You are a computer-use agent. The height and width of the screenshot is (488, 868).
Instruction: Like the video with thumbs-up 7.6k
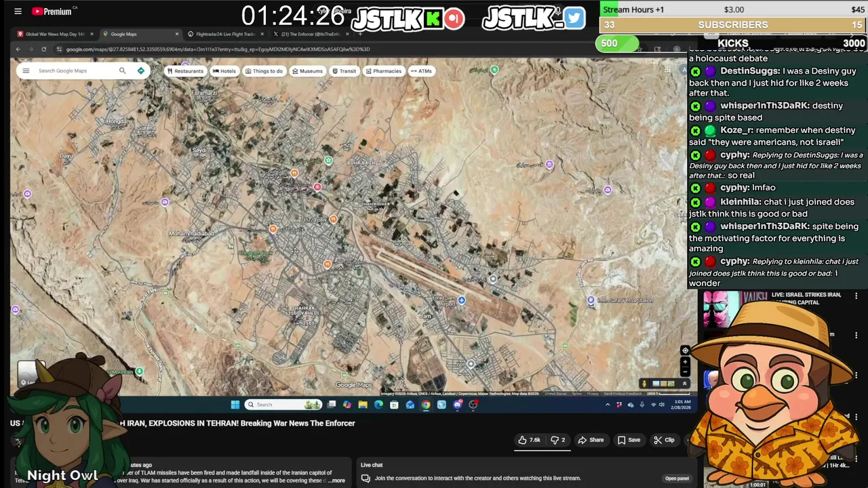pyautogui.click(x=529, y=440)
